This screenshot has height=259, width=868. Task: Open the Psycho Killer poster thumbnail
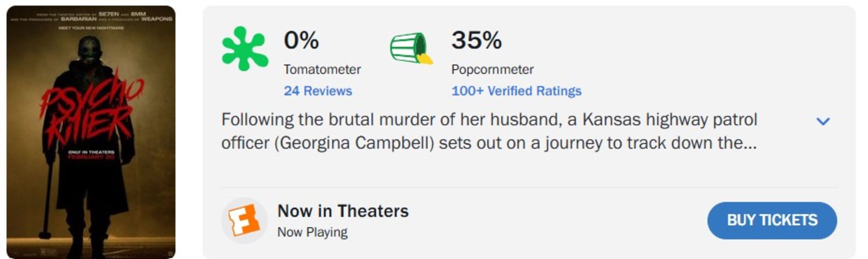click(x=91, y=132)
